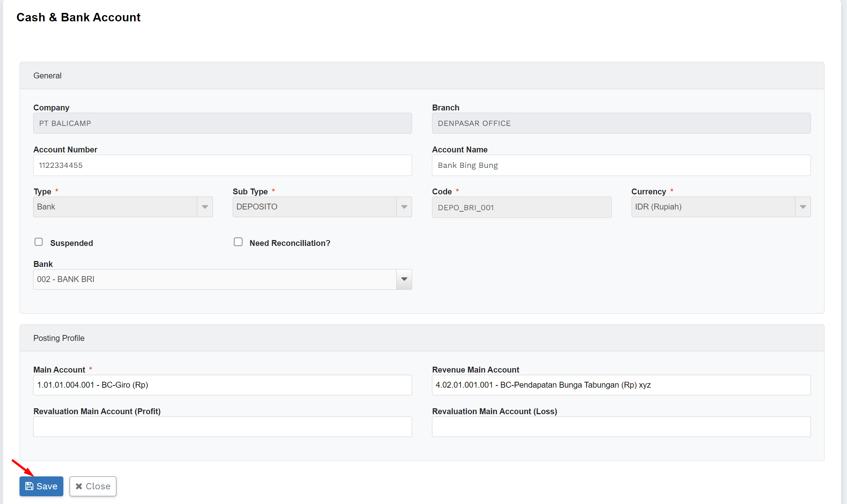Click the Revenue Main Account field
847x504 pixels.
[621, 385]
